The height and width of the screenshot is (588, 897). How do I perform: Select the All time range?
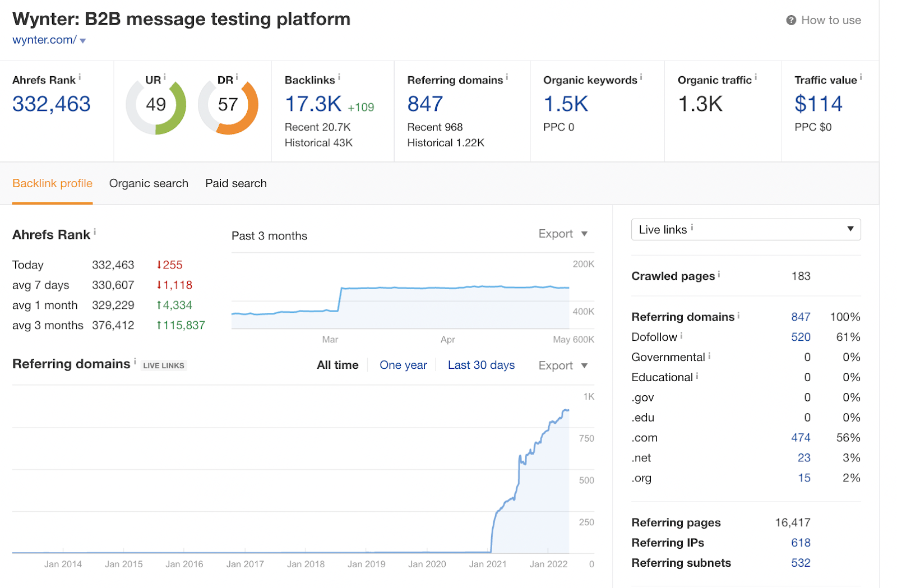click(337, 365)
